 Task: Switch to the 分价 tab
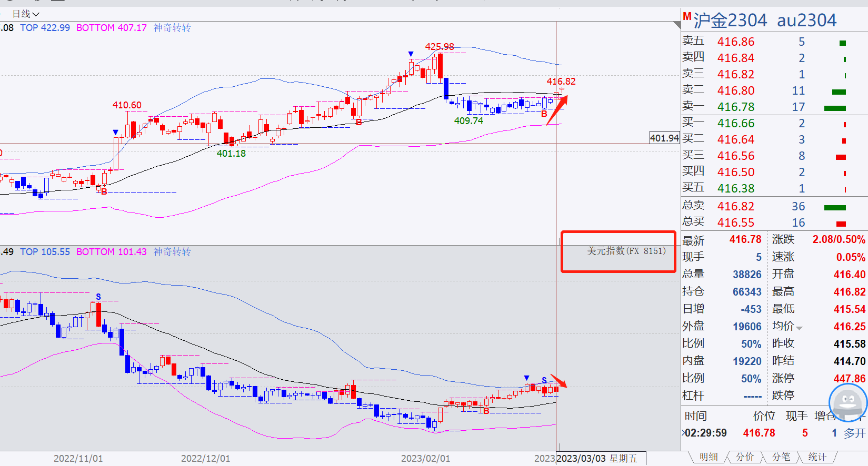pyautogui.click(x=744, y=457)
